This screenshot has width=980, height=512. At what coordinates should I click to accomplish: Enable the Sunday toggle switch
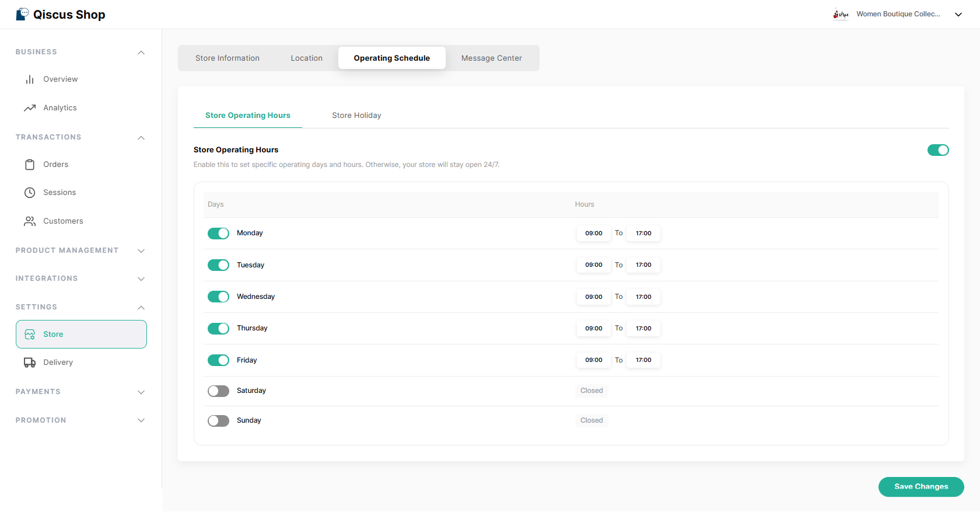(x=218, y=421)
